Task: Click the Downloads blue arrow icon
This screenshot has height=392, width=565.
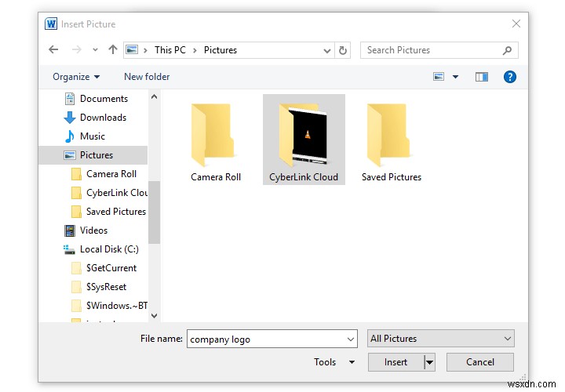Action: [70, 118]
